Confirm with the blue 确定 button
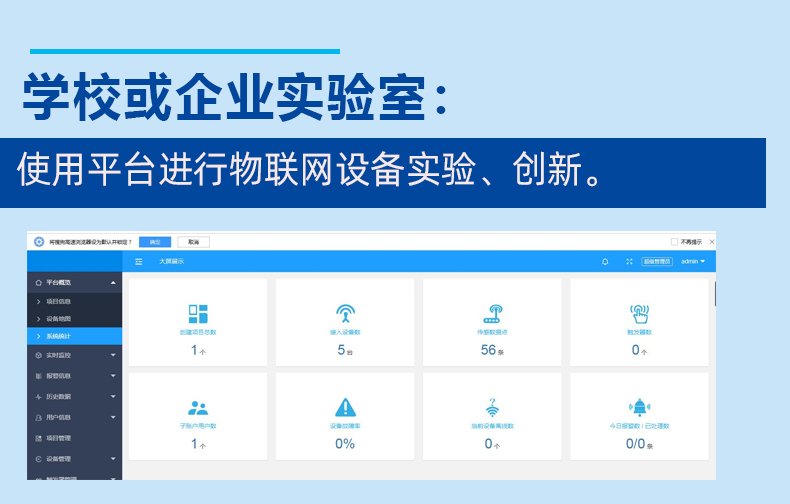Viewport: 790px width, 504px height. tap(155, 242)
